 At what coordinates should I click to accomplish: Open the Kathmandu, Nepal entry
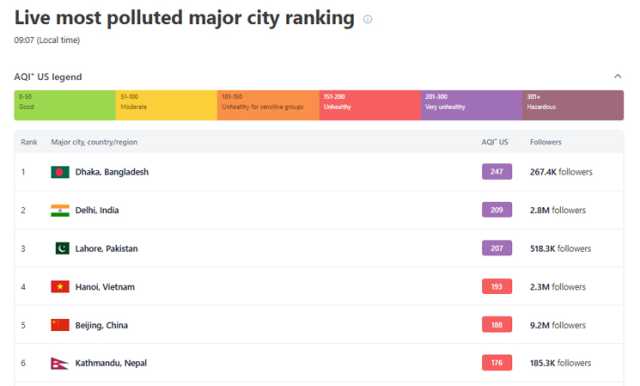click(x=111, y=363)
